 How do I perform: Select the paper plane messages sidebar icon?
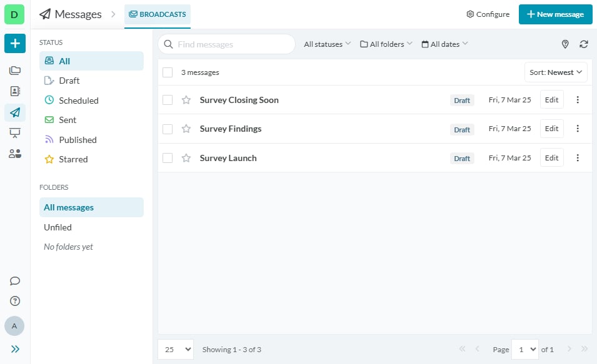click(x=15, y=112)
